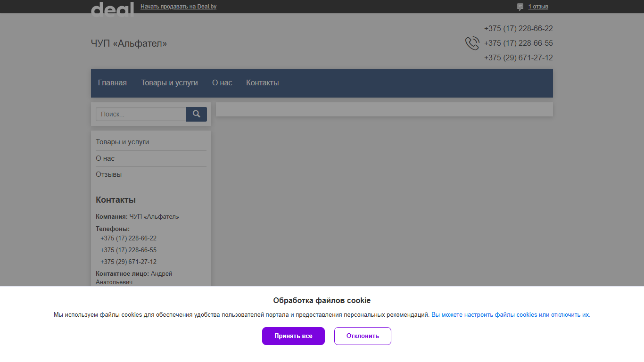The width and height of the screenshot is (644, 362).
Task: Click the speech bubble icon beside reviews
Action: (520, 7)
